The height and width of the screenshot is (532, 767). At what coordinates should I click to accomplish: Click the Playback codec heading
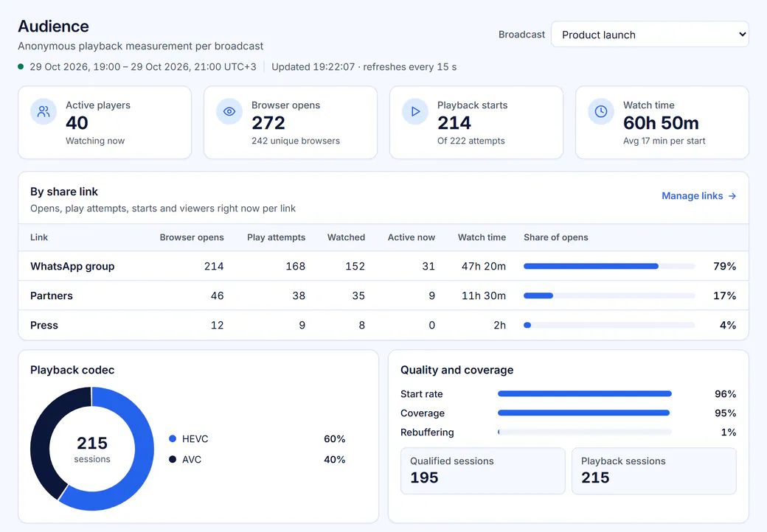(x=72, y=370)
